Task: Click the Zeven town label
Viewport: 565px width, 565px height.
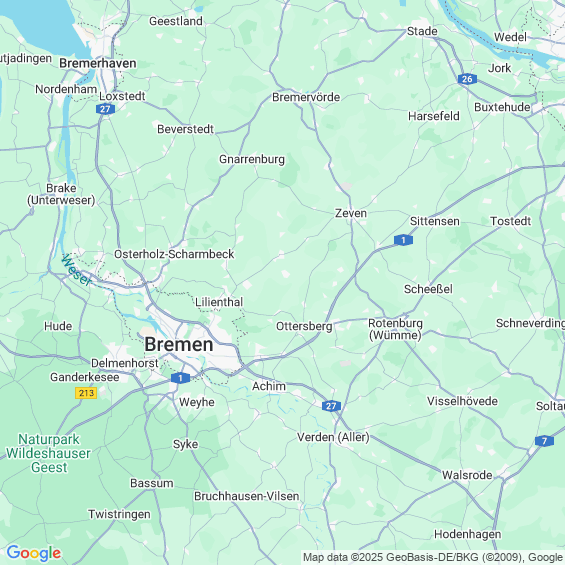Action: click(351, 213)
